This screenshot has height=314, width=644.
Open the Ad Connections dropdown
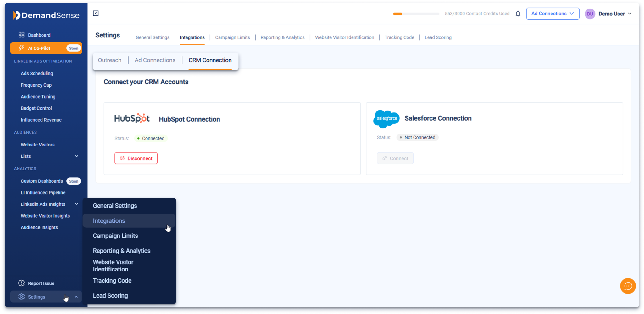(552, 14)
